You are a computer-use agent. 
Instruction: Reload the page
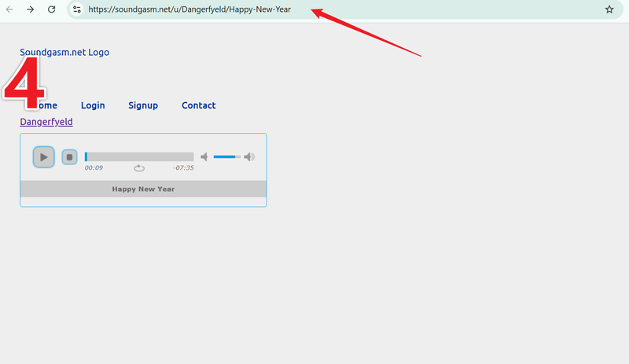click(x=51, y=9)
